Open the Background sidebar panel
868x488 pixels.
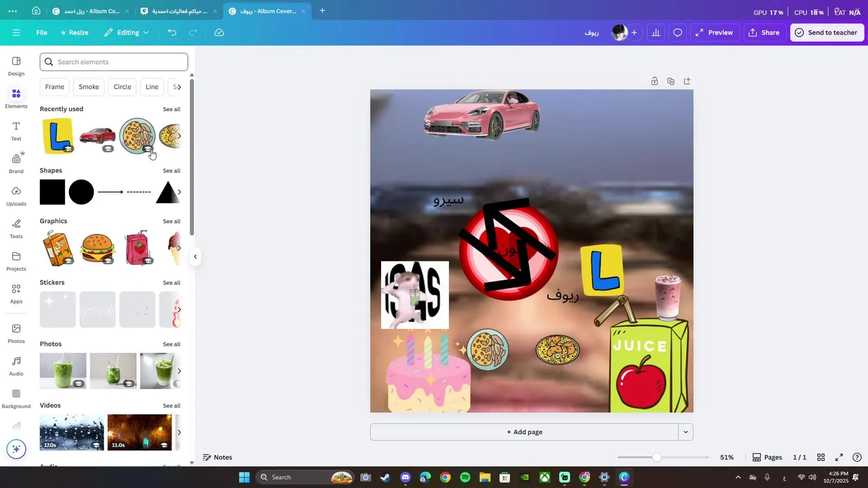tap(16, 399)
